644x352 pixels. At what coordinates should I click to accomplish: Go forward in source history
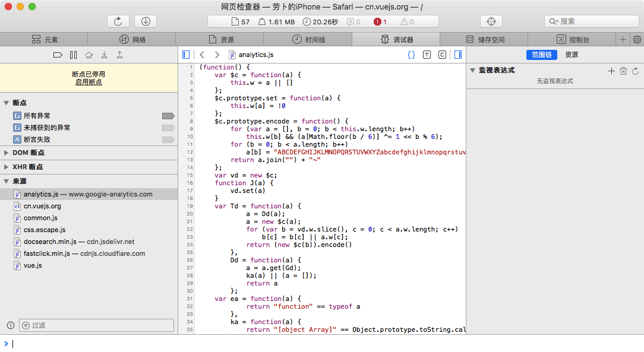tap(217, 55)
